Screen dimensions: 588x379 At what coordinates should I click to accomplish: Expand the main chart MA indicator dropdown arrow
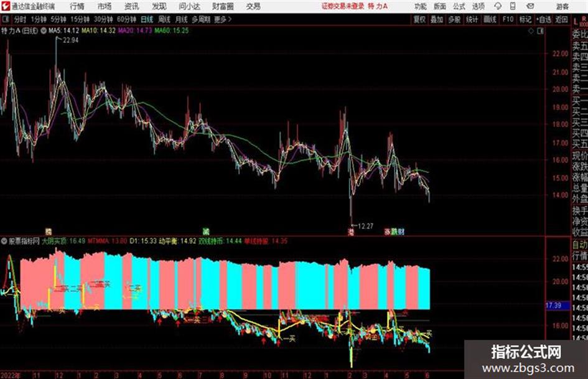43,30
